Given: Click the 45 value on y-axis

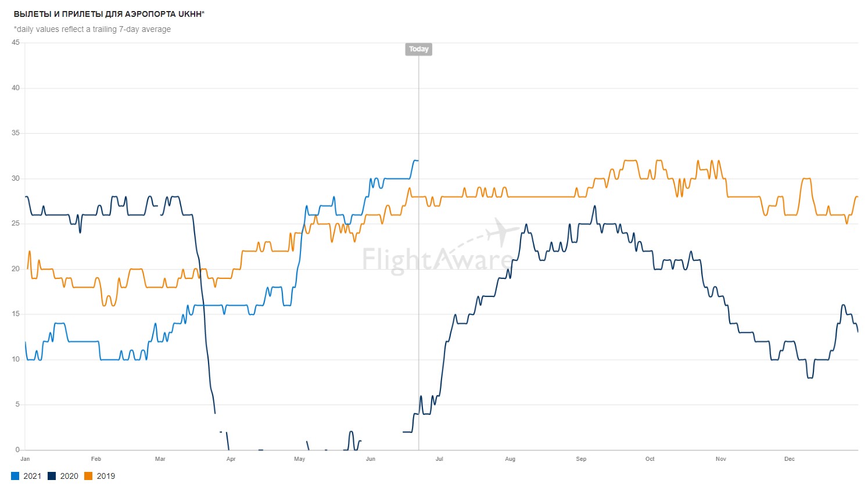Looking at the screenshot, I should coord(16,42).
